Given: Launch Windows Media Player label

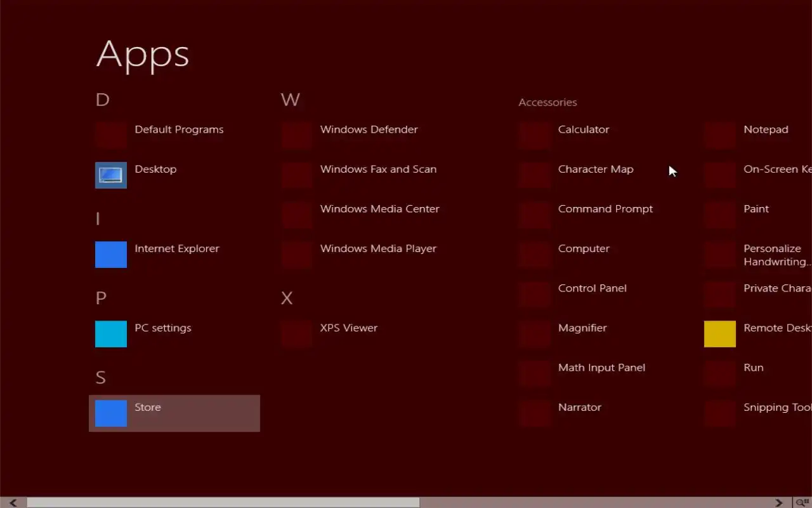Looking at the screenshot, I should point(378,248).
